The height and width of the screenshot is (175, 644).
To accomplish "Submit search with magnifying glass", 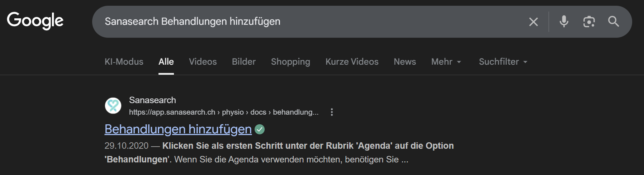I will [x=614, y=22].
